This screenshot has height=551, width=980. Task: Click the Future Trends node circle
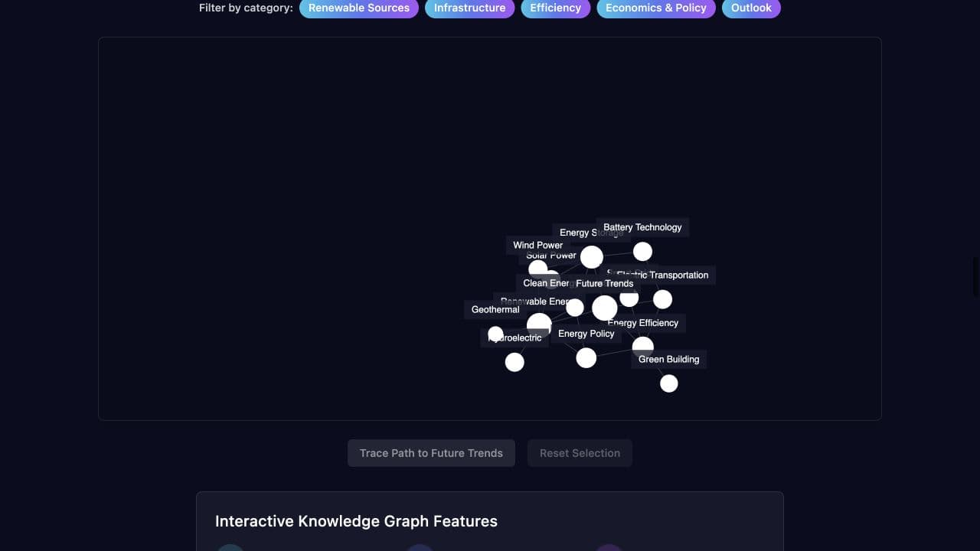pyautogui.click(x=604, y=308)
